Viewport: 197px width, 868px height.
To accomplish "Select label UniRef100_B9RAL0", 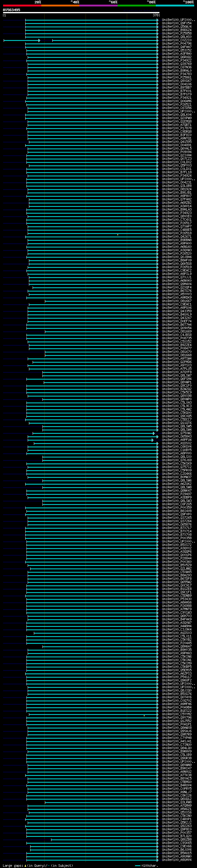I will 177,71.
